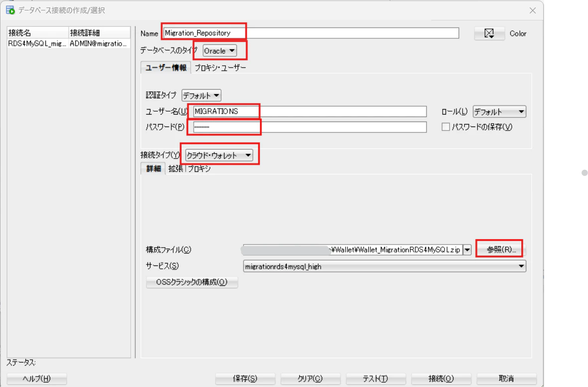Click the database connection dialog title icon
Image resolution: width=588 pixels, height=387 pixels.
tap(10, 10)
